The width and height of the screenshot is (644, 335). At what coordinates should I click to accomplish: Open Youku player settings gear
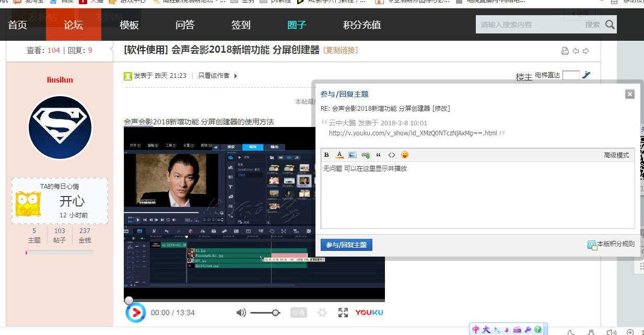pos(322,313)
